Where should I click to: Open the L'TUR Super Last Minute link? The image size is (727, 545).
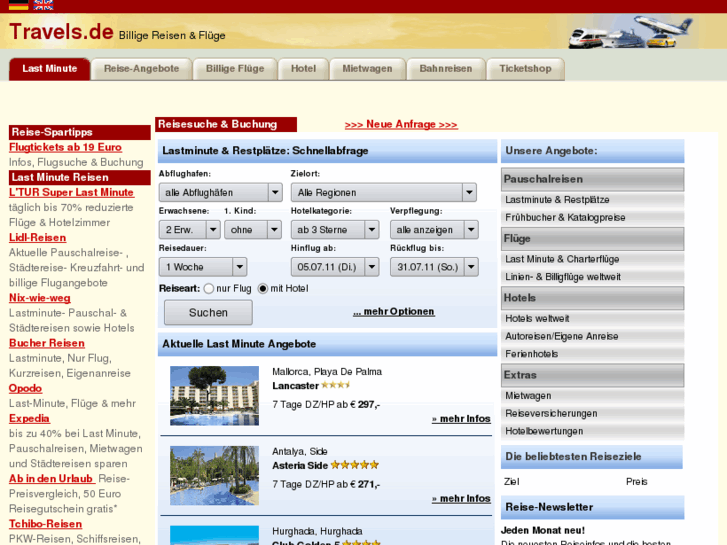pyautogui.click(x=71, y=192)
